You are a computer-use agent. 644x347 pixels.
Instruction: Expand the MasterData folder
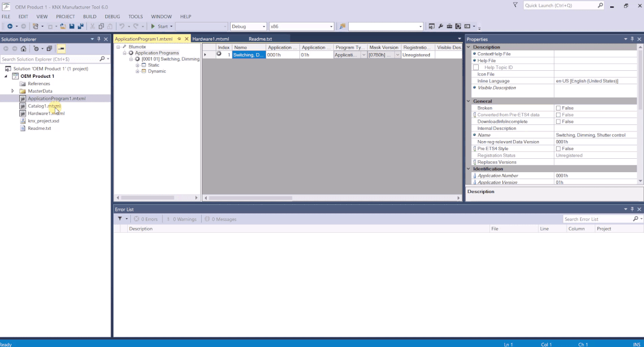point(12,91)
